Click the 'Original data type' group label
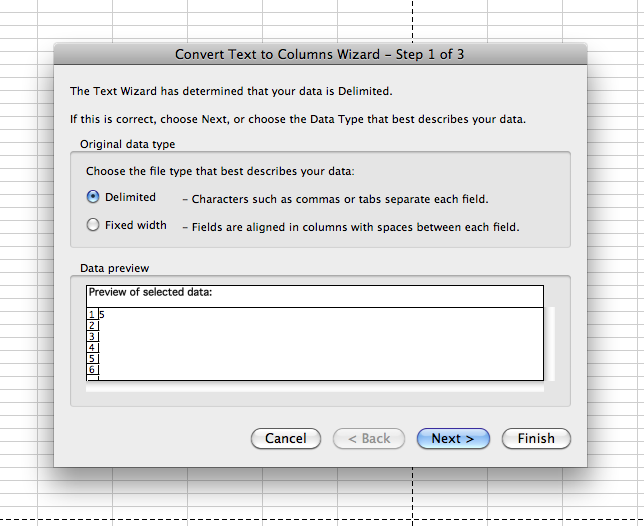Image resolution: width=644 pixels, height=526 pixels. pyautogui.click(x=127, y=144)
